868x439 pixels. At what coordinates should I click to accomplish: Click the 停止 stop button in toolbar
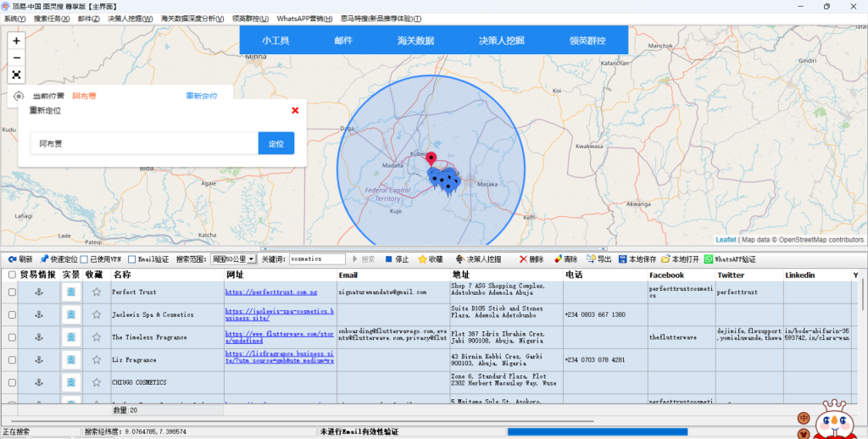tap(389, 259)
